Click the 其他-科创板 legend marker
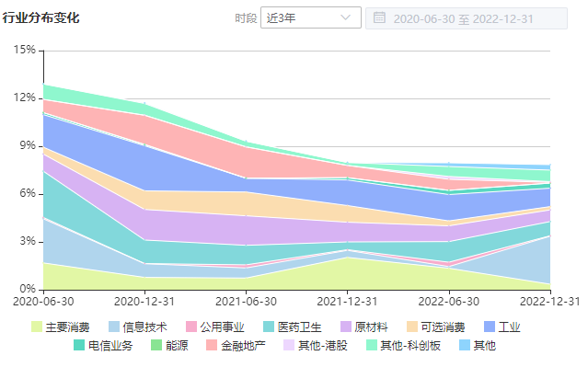This screenshot has height=367, width=588. [372, 345]
